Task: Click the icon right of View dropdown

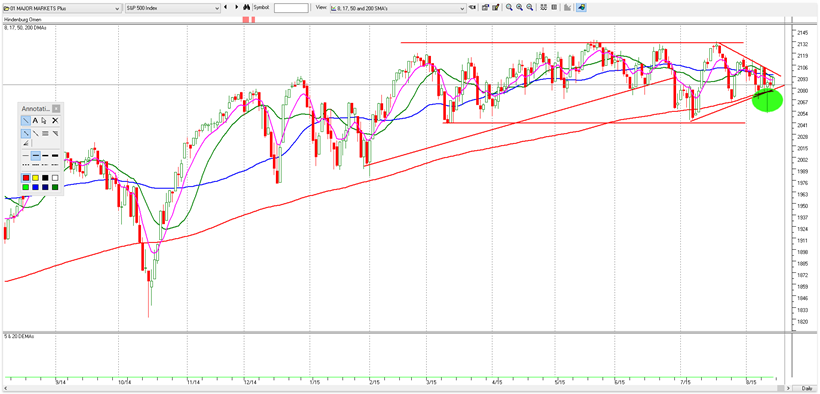Action: [472, 7]
